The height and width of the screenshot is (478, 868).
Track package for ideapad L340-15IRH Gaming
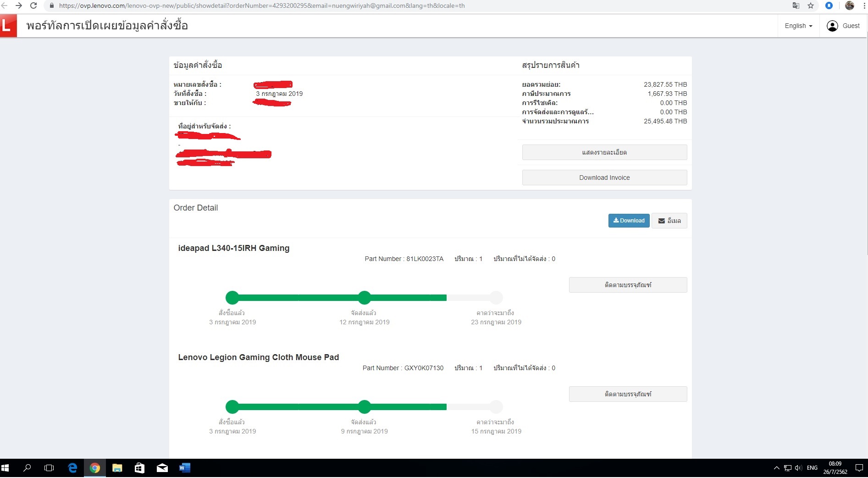(628, 285)
